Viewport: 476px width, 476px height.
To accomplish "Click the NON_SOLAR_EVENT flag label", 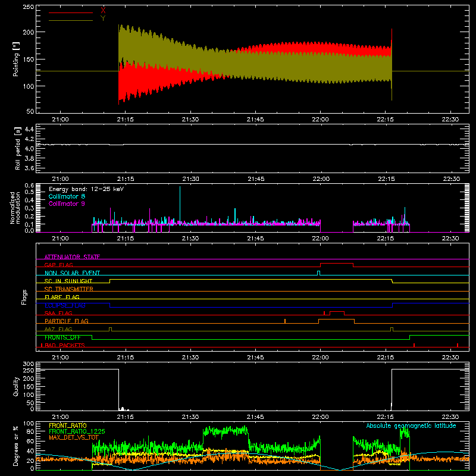I will click(72, 273).
